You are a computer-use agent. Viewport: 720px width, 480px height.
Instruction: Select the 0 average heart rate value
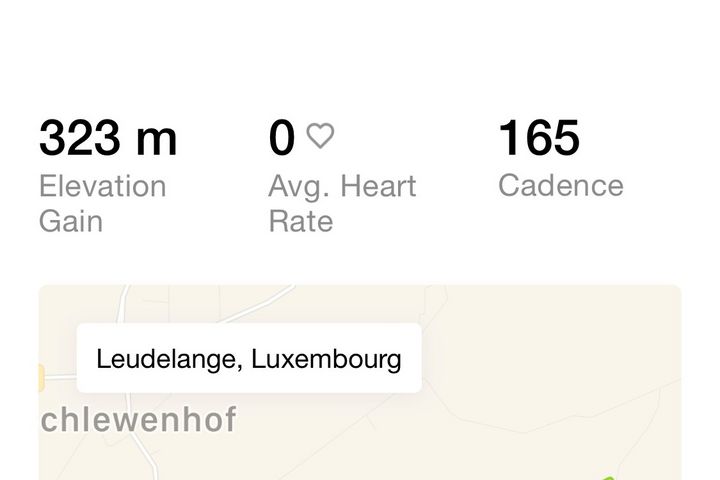tap(281, 138)
